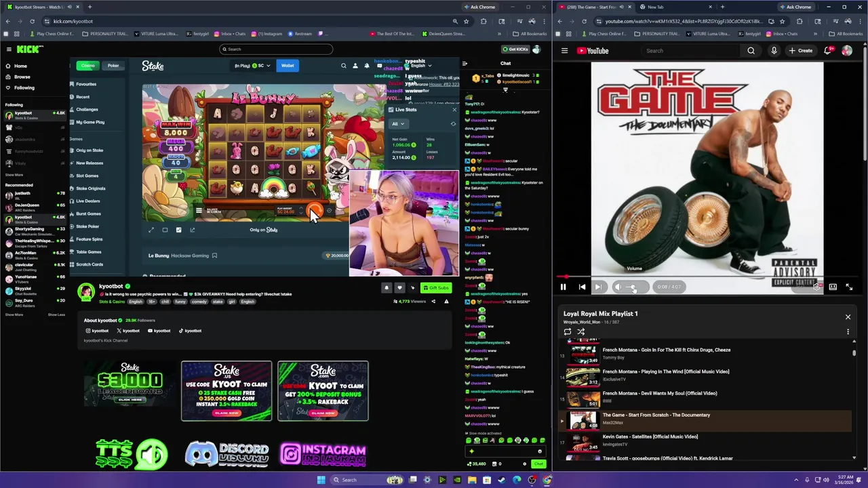Skip to previous video in playlist
868x488 pixels.
coord(582,287)
